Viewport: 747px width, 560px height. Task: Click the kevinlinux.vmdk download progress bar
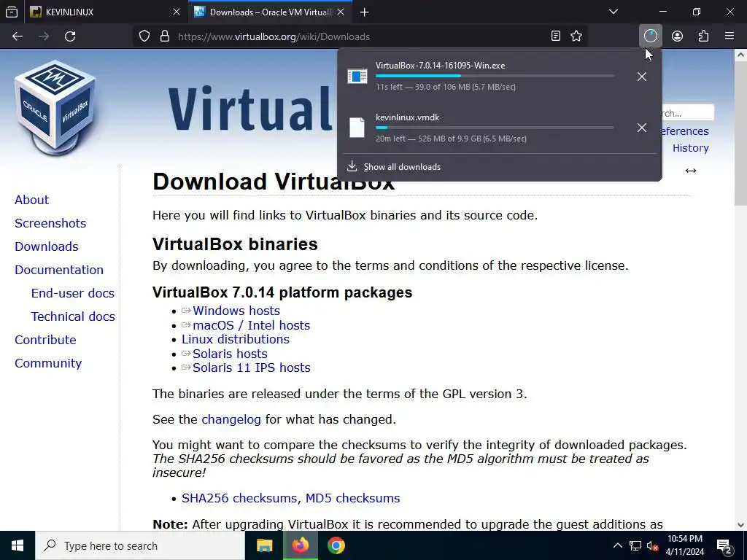point(495,128)
